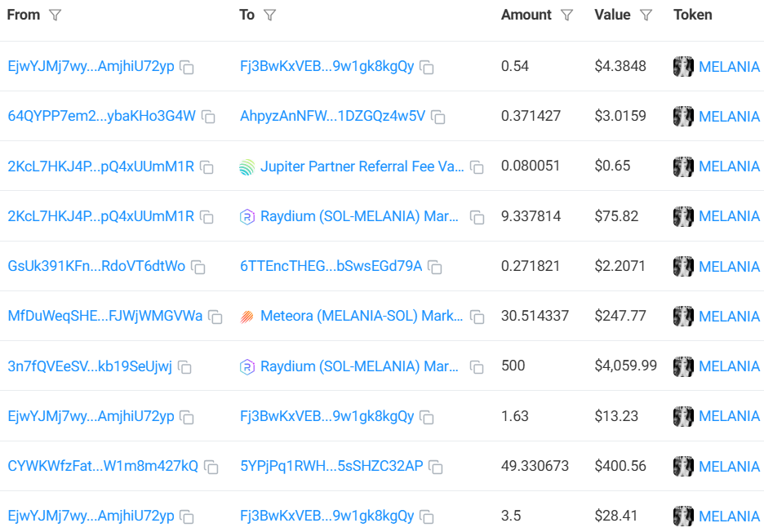Click the MELANIA token thumbnail in last row

click(x=683, y=516)
